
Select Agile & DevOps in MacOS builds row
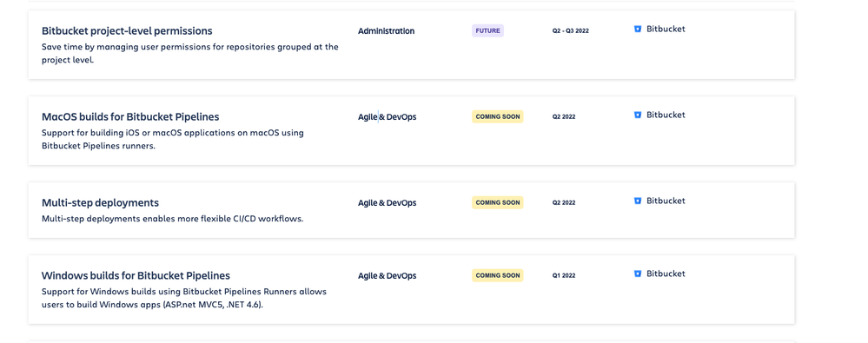(x=387, y=116)
